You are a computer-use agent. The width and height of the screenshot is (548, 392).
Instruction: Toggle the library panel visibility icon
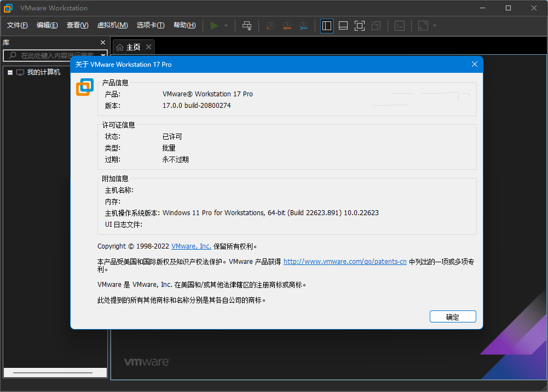click(327, 25)
